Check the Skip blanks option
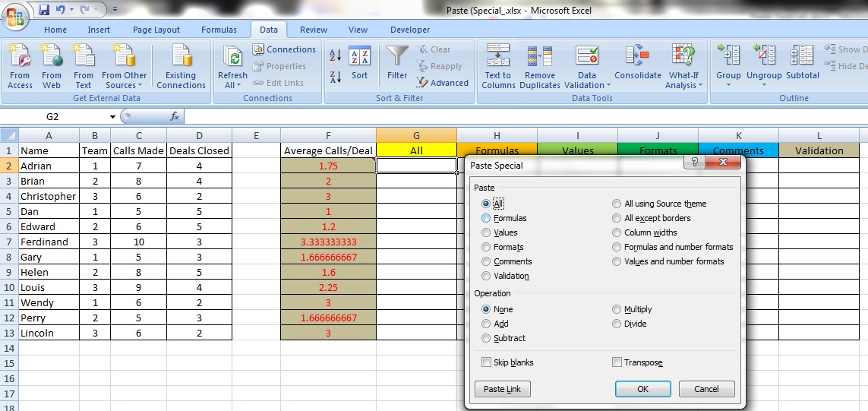This screenshot has width=868, height=411. pyautogui.click(x=486, y=362)
